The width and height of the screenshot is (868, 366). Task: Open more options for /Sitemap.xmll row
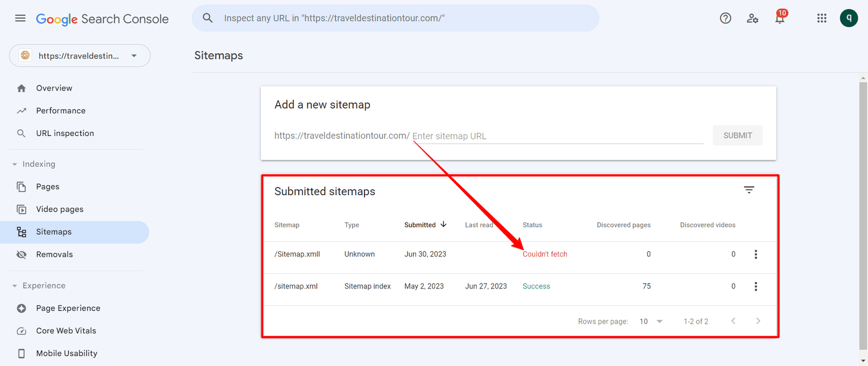(756, 254)
